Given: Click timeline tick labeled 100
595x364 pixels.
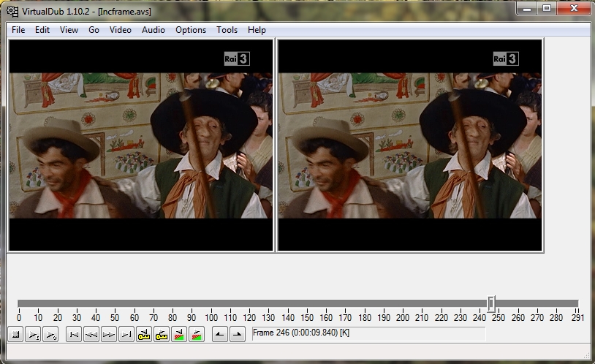Looking at the screenshot, I should pos(211,317).
